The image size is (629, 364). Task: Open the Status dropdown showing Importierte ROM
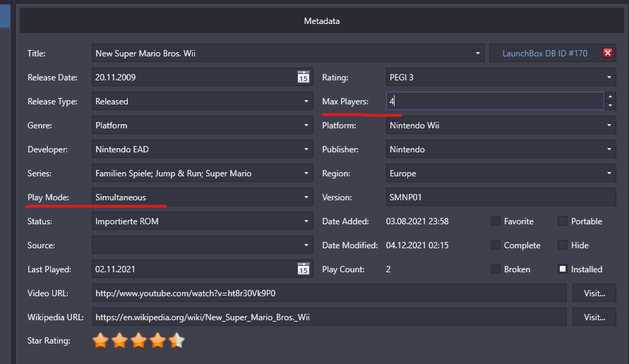(x=202, y=221)
